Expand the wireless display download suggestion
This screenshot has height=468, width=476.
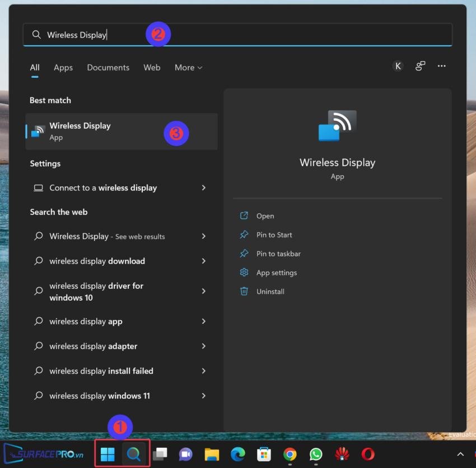pos(203,261)
